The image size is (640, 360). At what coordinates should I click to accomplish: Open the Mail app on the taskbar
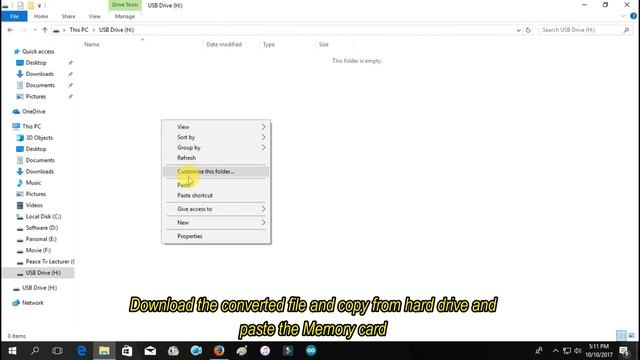[x=150, y=351]
